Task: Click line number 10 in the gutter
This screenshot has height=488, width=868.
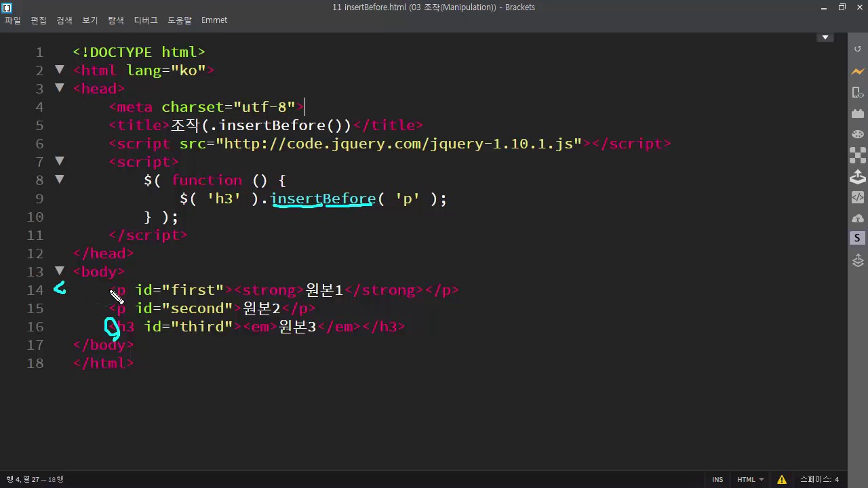Action: tap(35, 217)
